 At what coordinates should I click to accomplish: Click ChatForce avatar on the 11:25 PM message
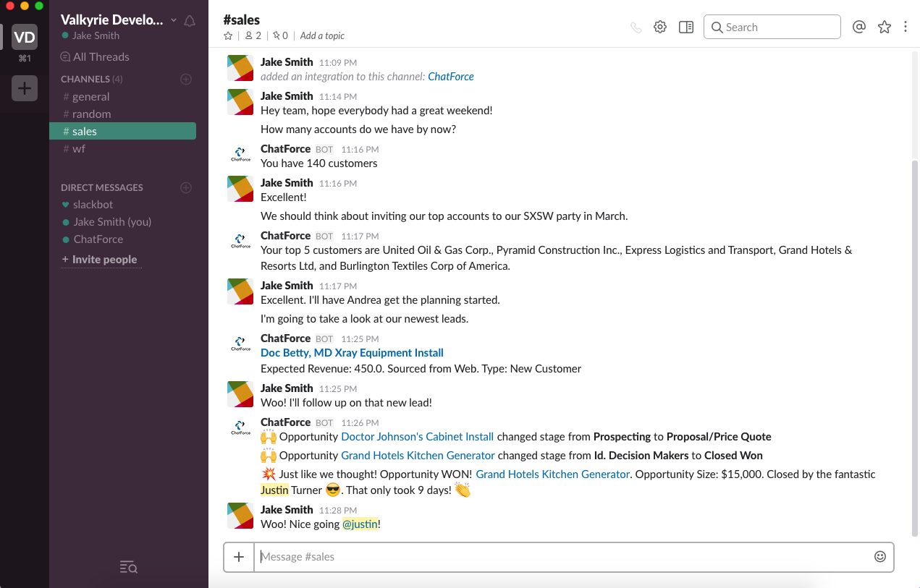tap(240, 344)
